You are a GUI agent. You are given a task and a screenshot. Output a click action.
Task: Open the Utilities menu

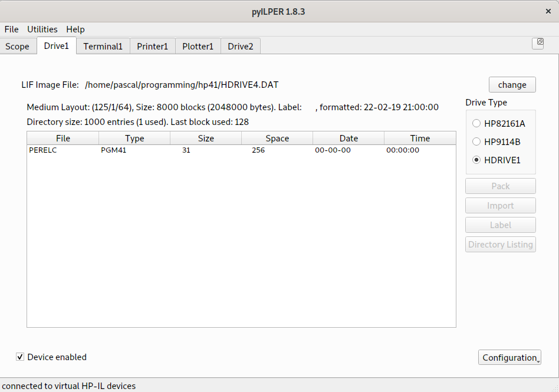pyautogui.click(x=42, y=29)
